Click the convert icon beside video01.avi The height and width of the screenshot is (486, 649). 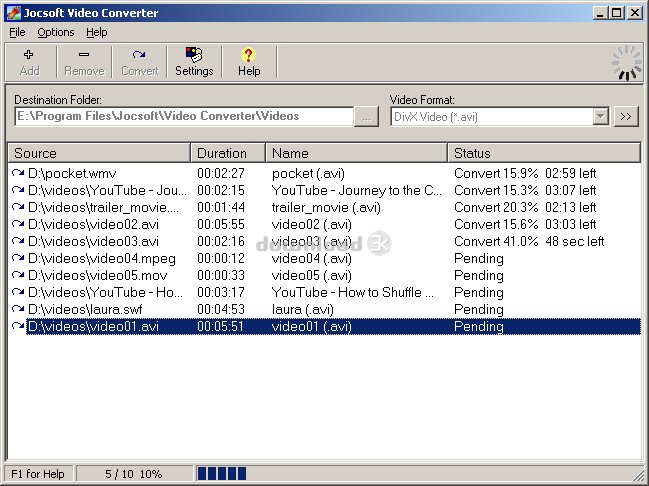pyautogui.click(x=18, y=326)
